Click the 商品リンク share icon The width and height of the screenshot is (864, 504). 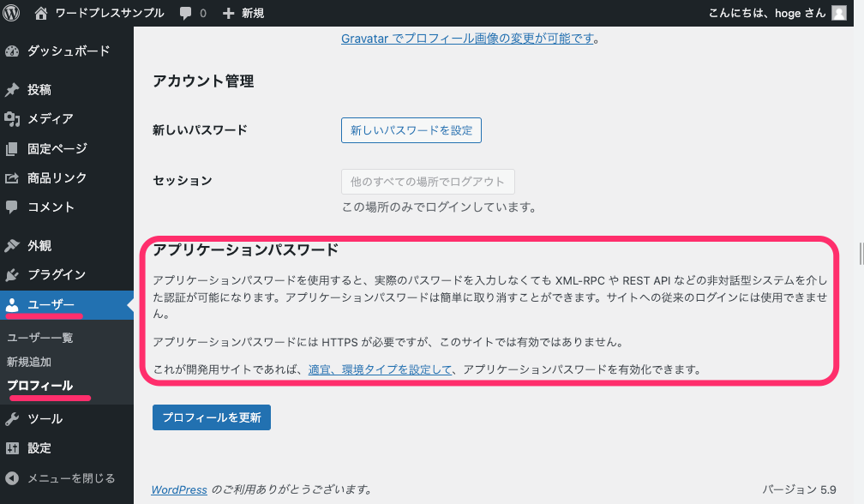pyautogui.click(x=12, y=178)
